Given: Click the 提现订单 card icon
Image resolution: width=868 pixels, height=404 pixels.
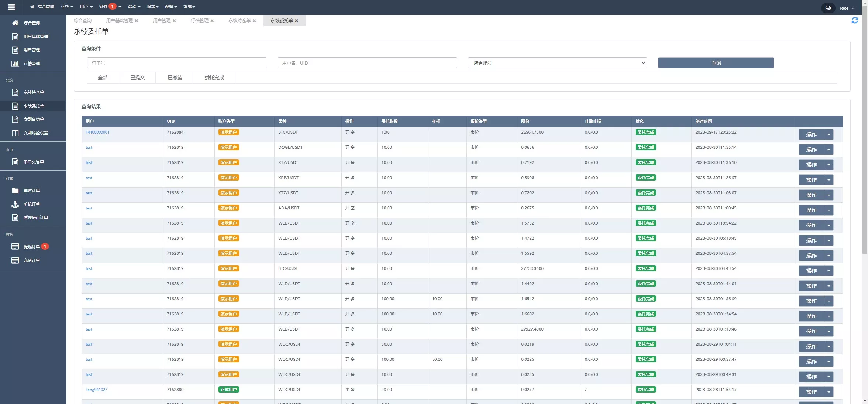Looking at the screenshot, I should [15, 247].
